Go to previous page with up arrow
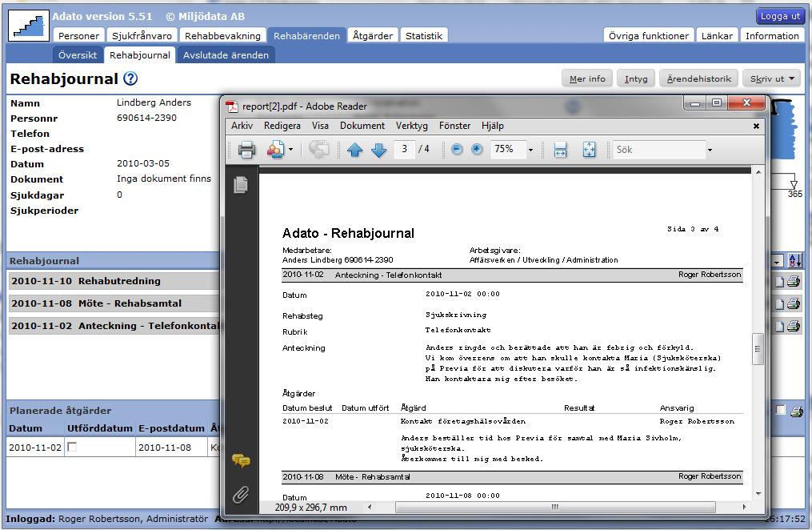 pyautogui.click(x=354, y=150)
